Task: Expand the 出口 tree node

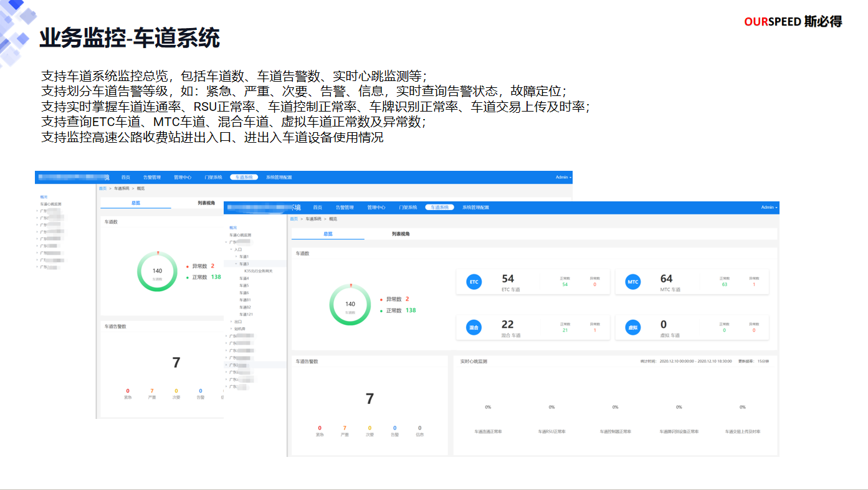Action: 231,322
